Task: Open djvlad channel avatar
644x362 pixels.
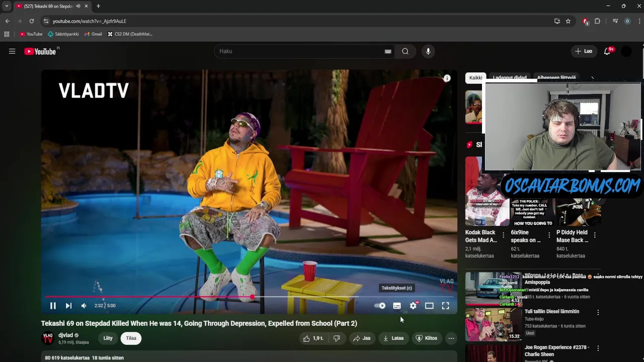Action: pos(48,338)
